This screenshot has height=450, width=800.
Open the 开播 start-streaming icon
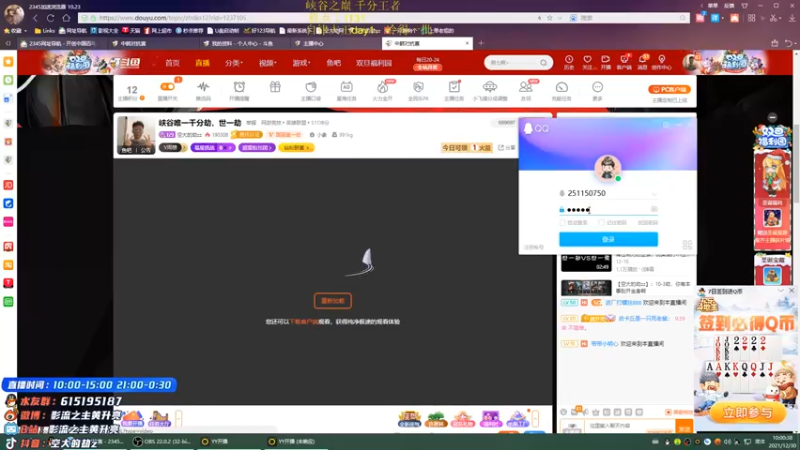[x=606, y=62]
